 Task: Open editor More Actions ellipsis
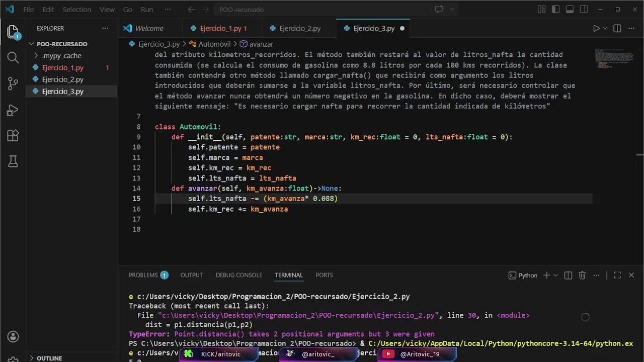pos(631,29)
